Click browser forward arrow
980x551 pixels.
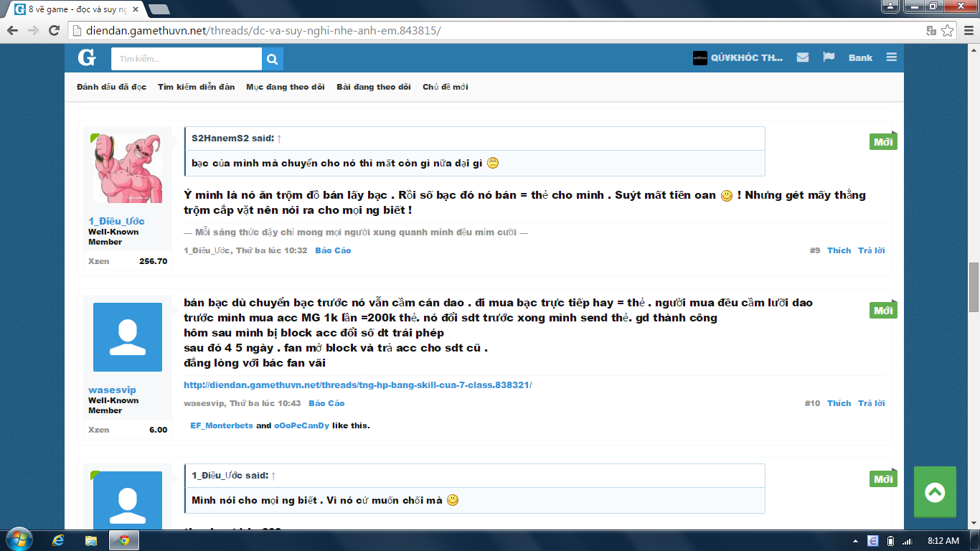tap(33, 30)
